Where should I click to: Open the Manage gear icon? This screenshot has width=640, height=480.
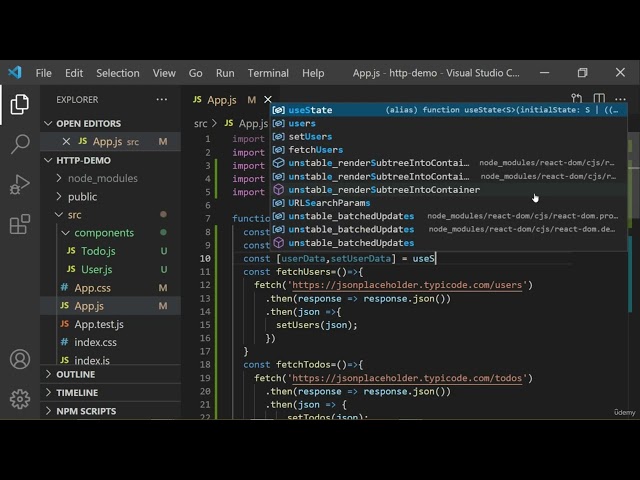click(x=20, y=399)
